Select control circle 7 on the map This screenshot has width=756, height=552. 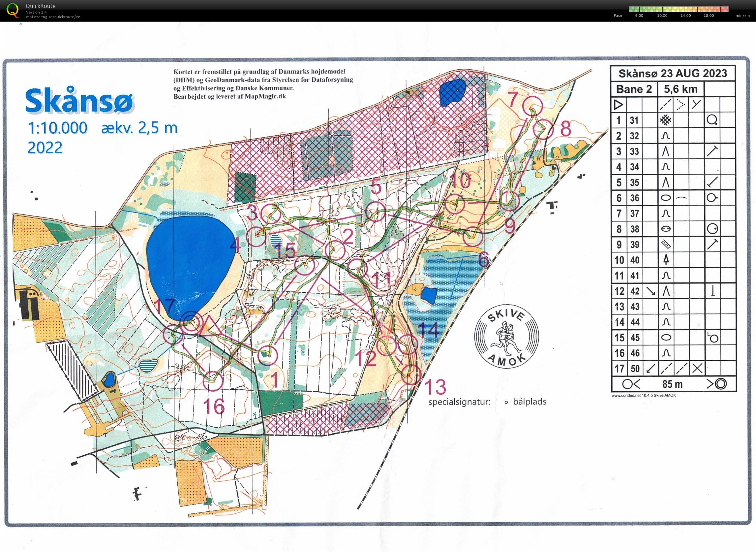(x=532, y=106)
